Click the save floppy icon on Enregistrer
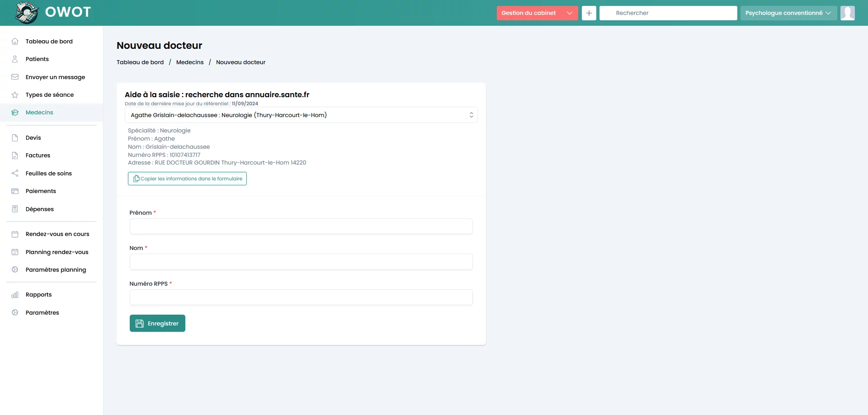The height and width of the screenshot is (415, 868). coord(140,324)
